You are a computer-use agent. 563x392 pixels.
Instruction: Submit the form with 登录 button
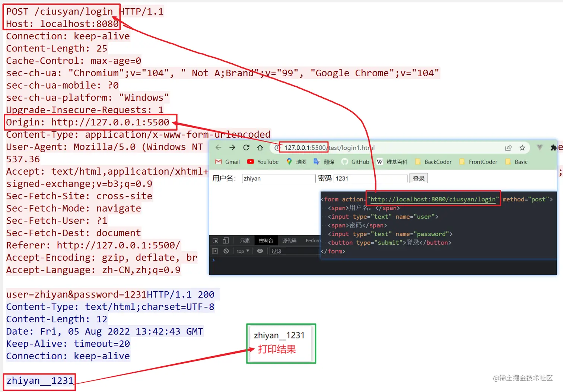(419, 178)
